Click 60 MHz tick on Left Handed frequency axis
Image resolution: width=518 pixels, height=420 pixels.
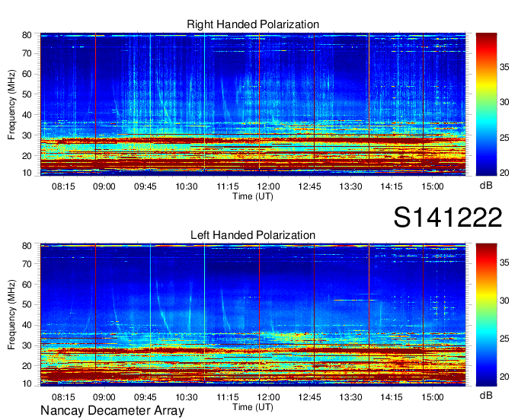coord(27,285)
